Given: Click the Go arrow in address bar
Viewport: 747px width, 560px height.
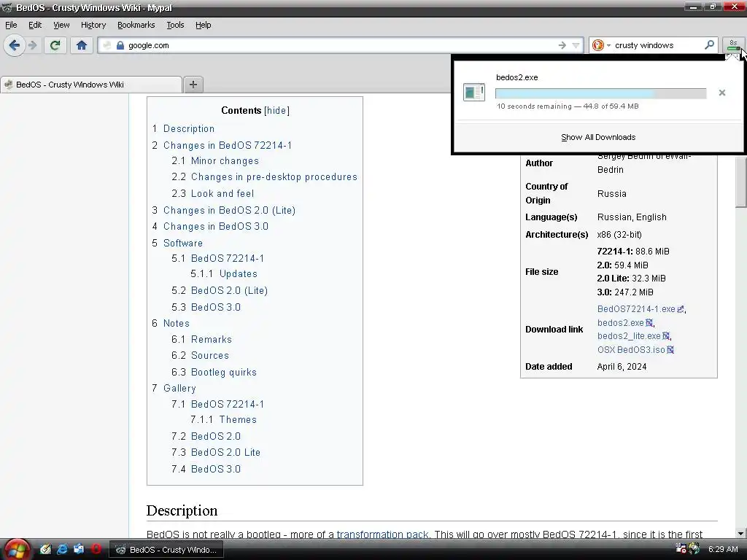Looking at the screenshot, I should [x=562, y=45].
